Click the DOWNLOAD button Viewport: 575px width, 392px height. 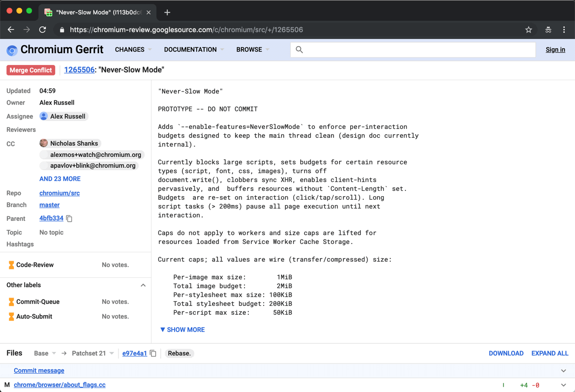coord(506,353)
